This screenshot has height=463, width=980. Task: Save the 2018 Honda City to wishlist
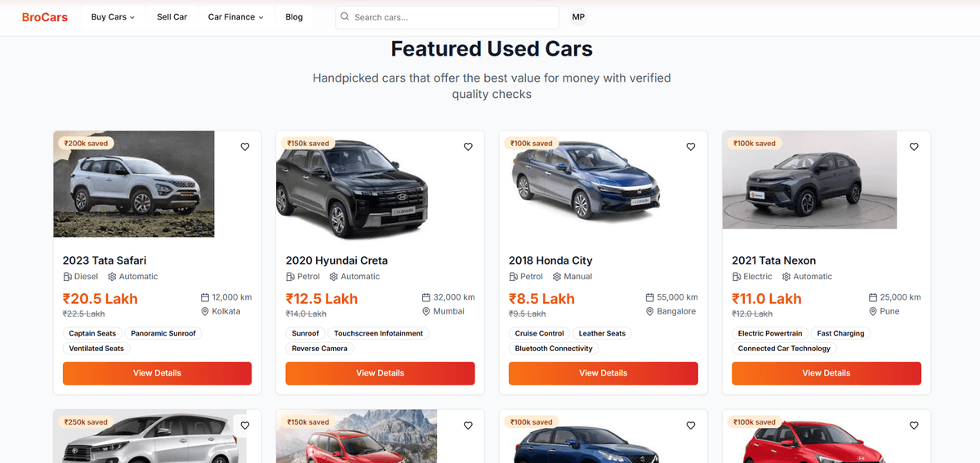click(691, 147)
